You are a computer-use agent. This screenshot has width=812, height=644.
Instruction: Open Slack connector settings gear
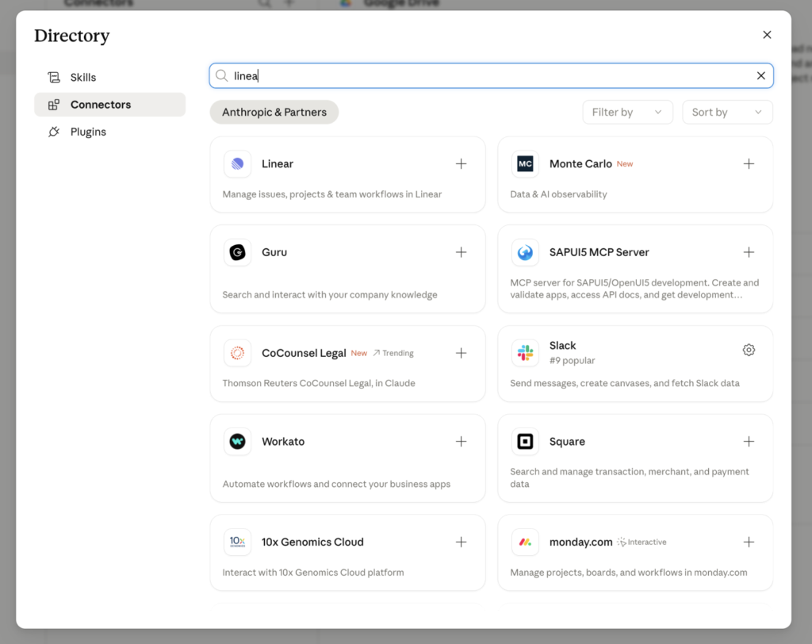coord(749,350)
